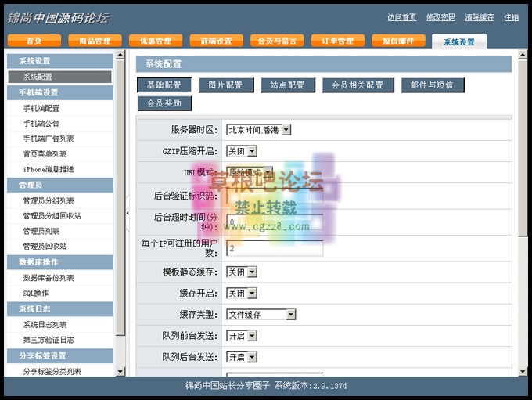Viewport: 532px width, 400px height.
Task: Click the 访问首页 link
Action: 402,17
